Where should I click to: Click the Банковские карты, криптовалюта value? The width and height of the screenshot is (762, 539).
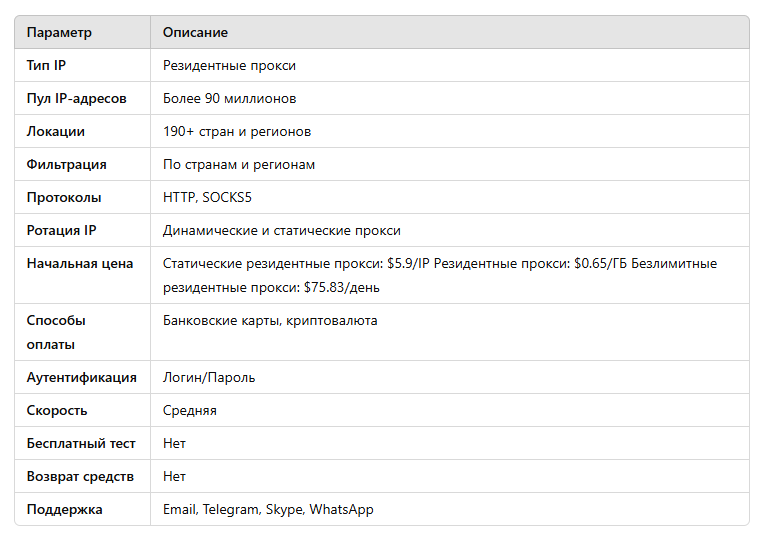[x=270, y=321]
